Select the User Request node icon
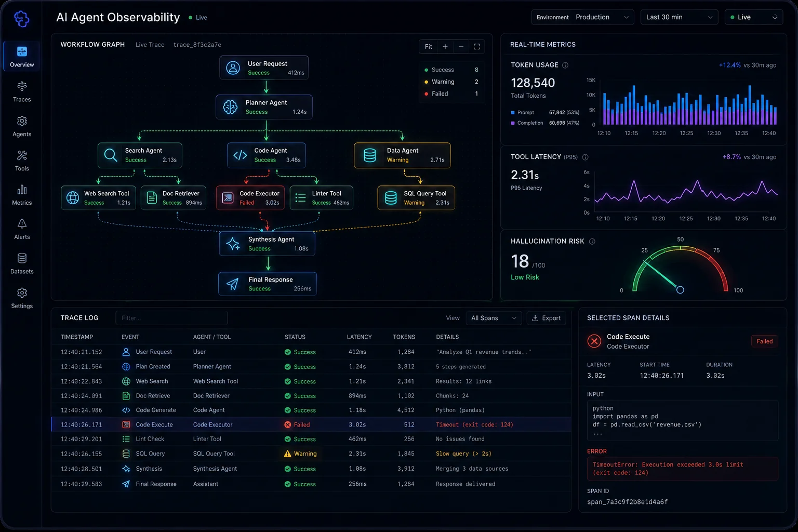 (x=233, y=68)
